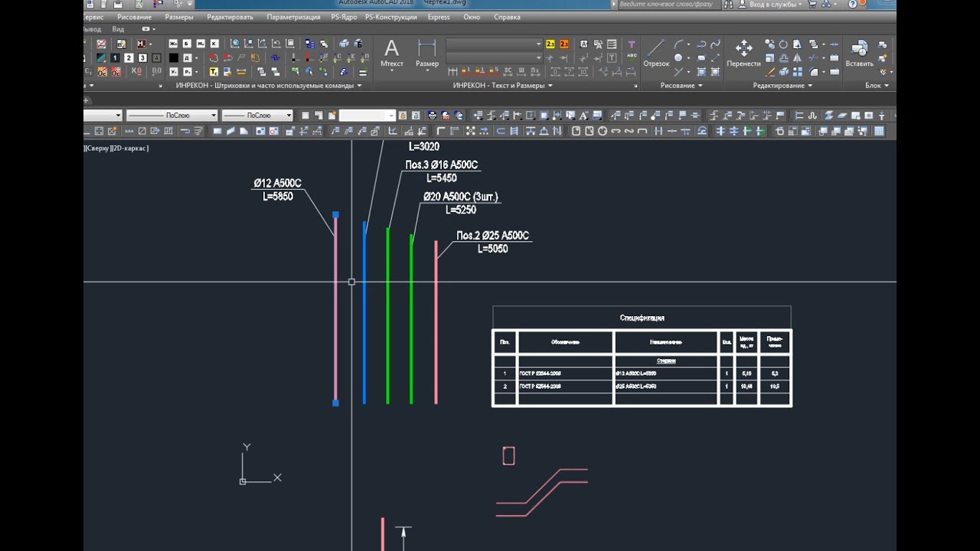Open the PS-Конструкции menu

[x=392, y=17]
